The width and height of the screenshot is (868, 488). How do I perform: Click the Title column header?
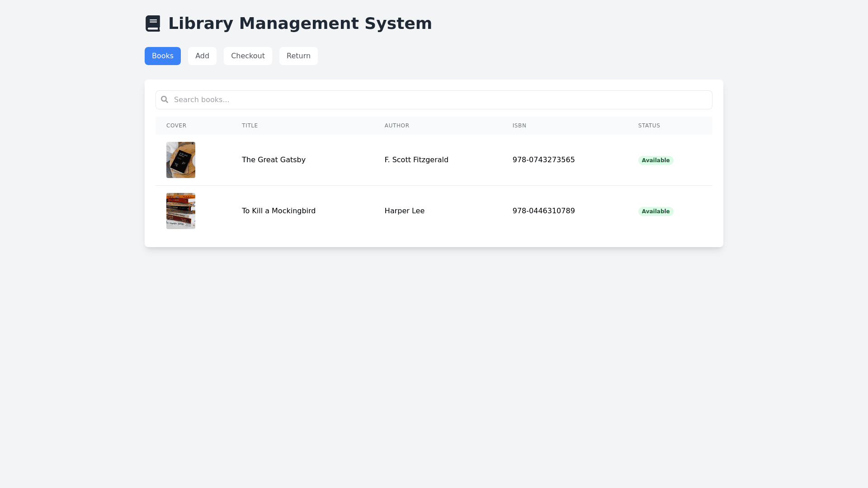tap(250, 126)
